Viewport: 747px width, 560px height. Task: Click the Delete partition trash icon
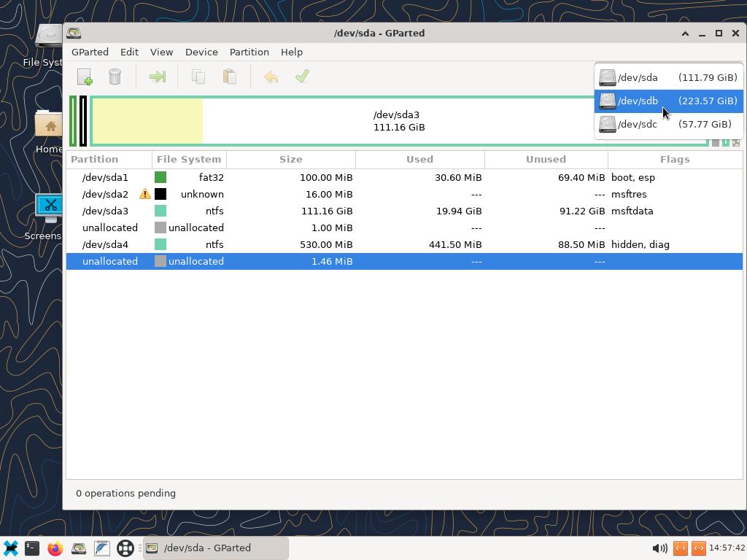(x=115, y=77)
